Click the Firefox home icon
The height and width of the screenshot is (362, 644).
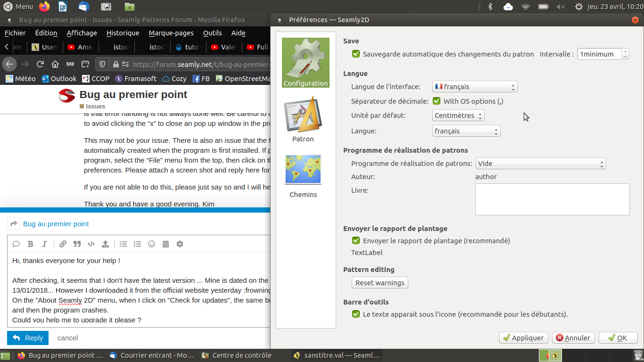point(55,64)
